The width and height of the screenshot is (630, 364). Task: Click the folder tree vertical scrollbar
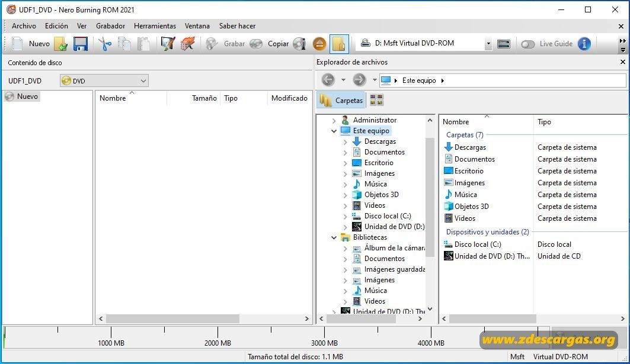430,197
